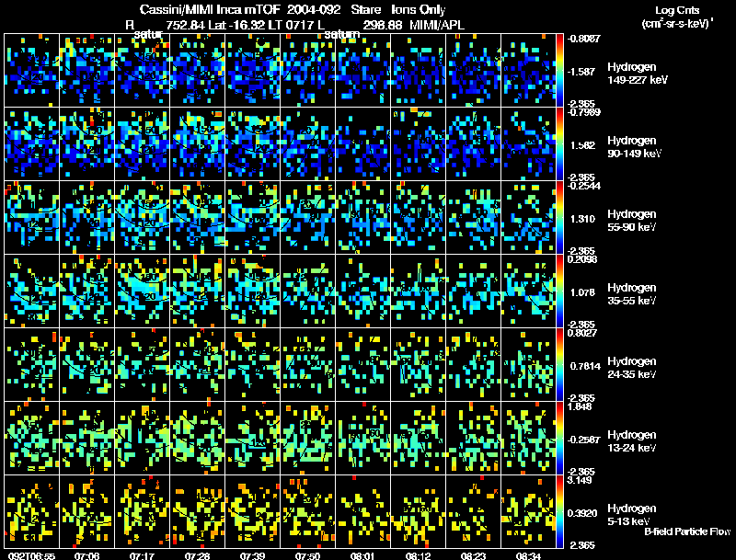This screenshot has width=736, height=560.
Task: Click the 'Hydrogen 149-227 keV' row label
Action: [x=637, y=74]
